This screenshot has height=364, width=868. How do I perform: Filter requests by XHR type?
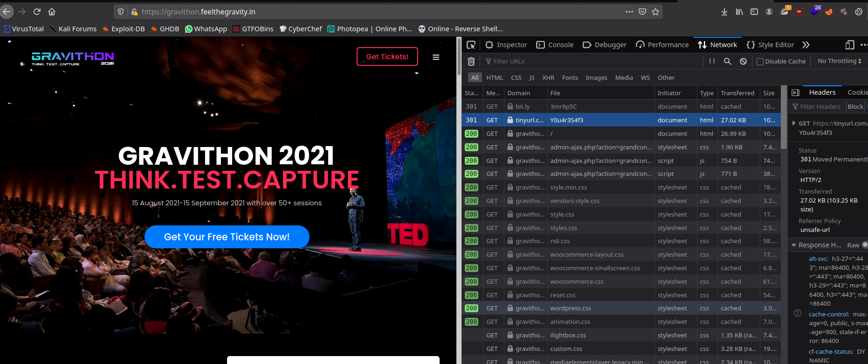tap(548, 78)
